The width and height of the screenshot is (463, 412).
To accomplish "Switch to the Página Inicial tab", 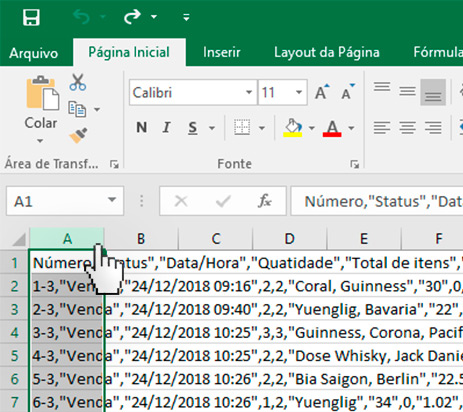I will tap(129, 52).
